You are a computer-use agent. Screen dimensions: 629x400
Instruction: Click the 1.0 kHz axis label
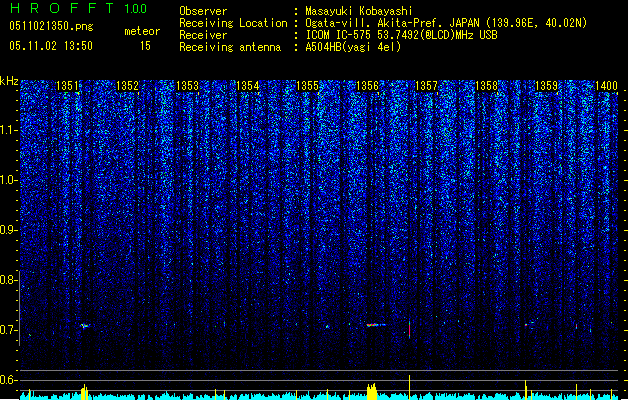pyautogui.click(x=9, y=180)
